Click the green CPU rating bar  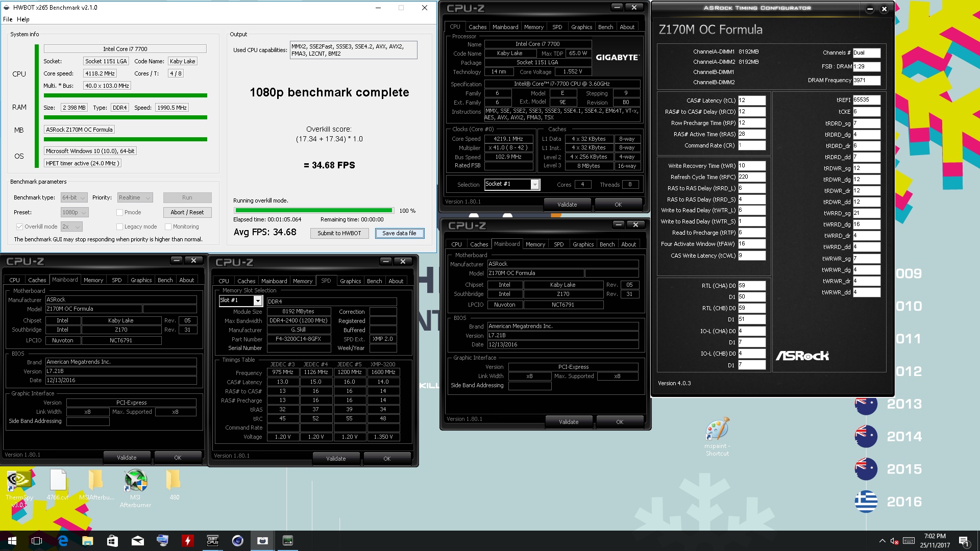(126, 95)
